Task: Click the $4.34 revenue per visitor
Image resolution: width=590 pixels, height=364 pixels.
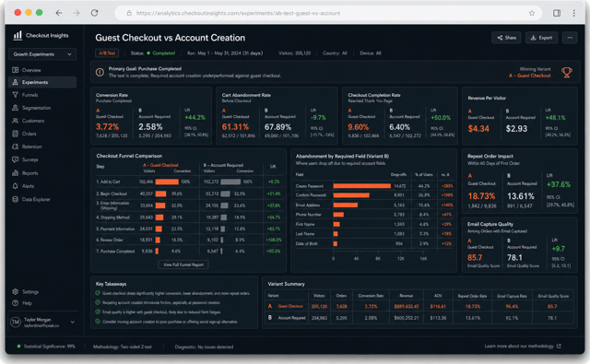Action: pyautogui.click(x=478, y=129)
